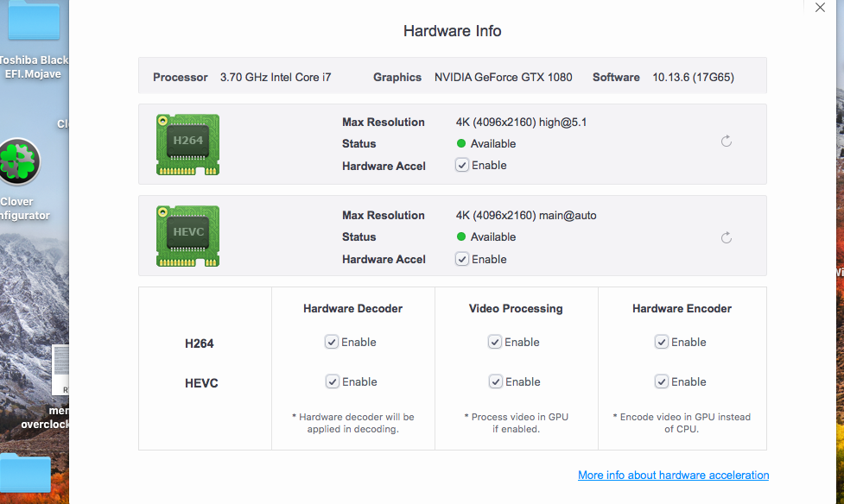Click the hardware decoder footnote text

pos(353,423)
